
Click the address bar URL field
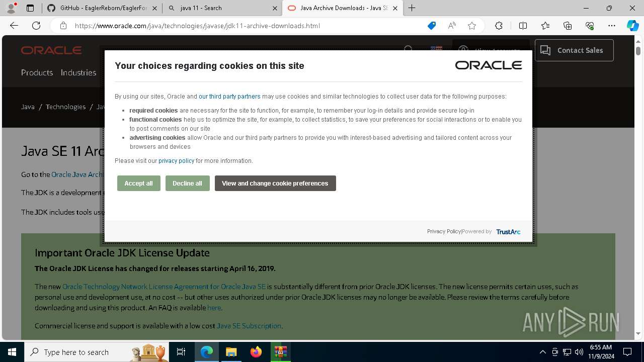197,26
